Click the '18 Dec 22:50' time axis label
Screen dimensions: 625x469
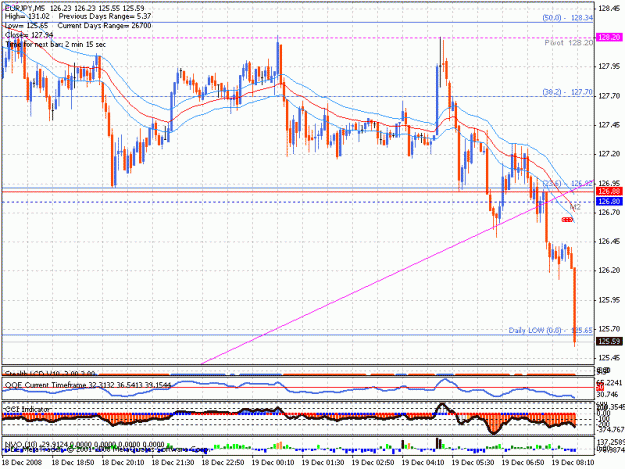tap(222, 463)
